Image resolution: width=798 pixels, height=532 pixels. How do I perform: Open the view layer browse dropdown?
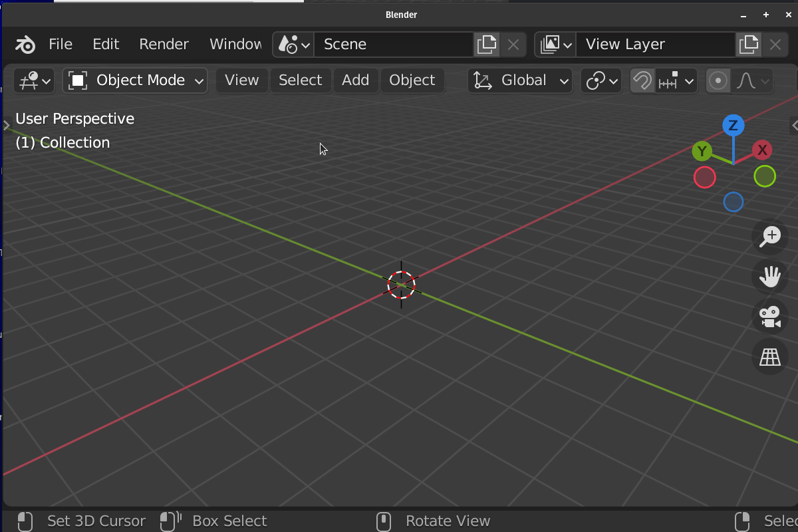[x=556, y=45]
